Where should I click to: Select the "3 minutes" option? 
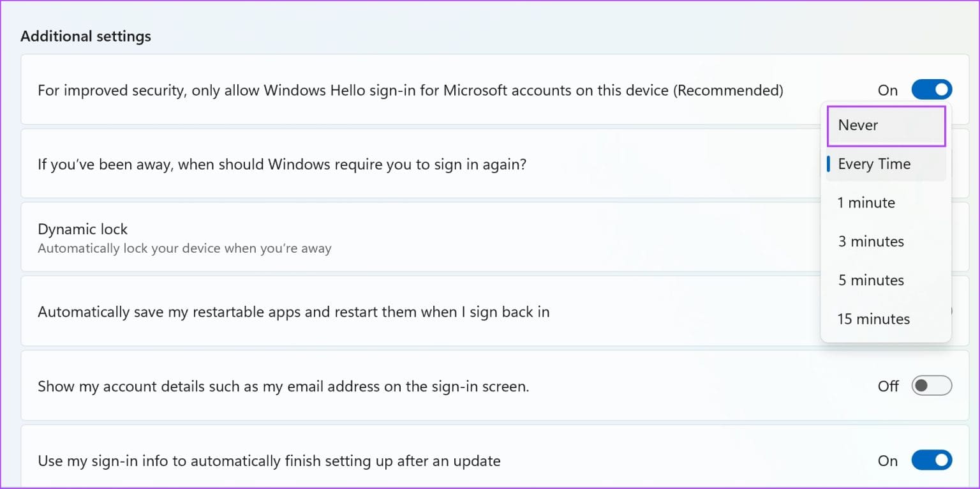pyautogui.click(x=870, y=241)
